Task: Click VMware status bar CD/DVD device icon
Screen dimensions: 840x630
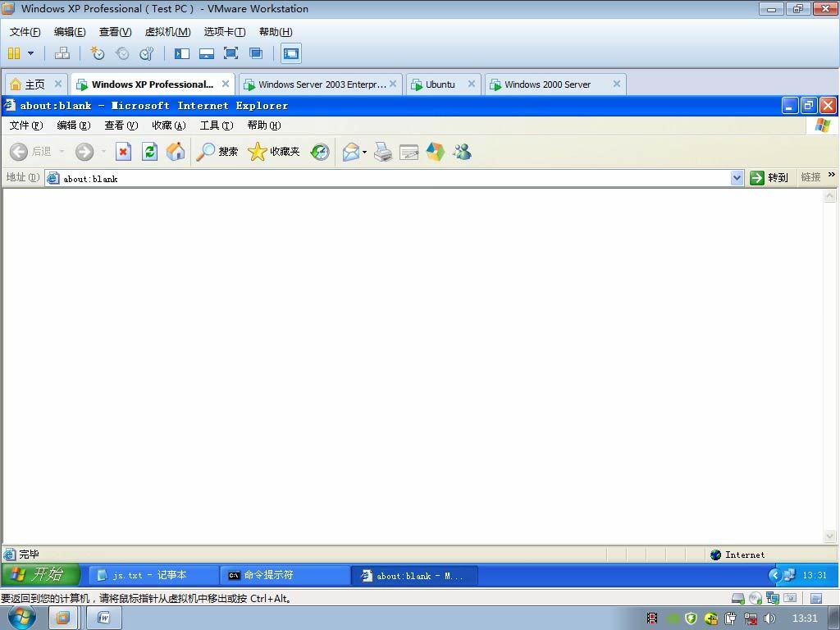Action: (756, 598)
